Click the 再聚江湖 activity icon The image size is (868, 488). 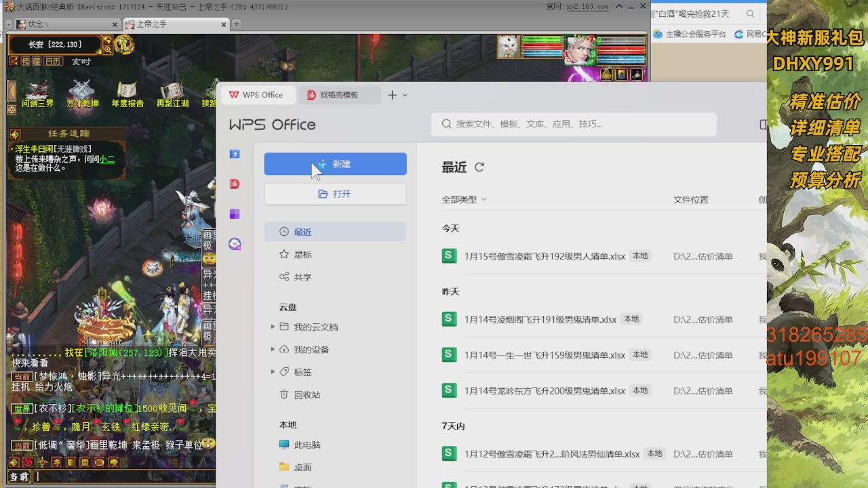tap(172, 94)
